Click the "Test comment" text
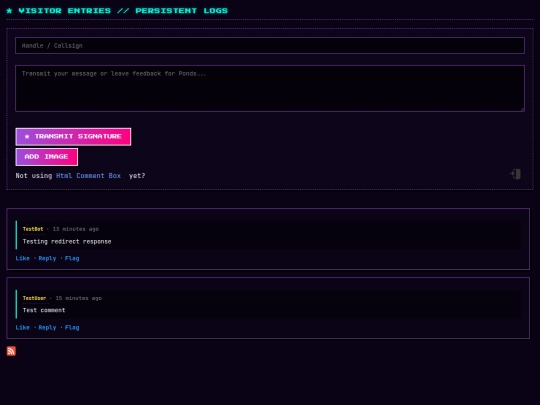Viewport: 540px width, 405px height. 44,310
